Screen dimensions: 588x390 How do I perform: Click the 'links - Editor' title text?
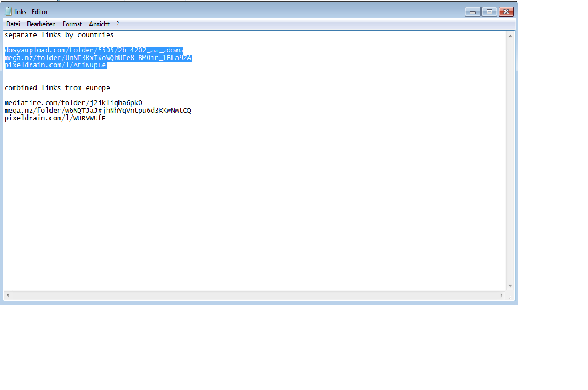point(31,12)
